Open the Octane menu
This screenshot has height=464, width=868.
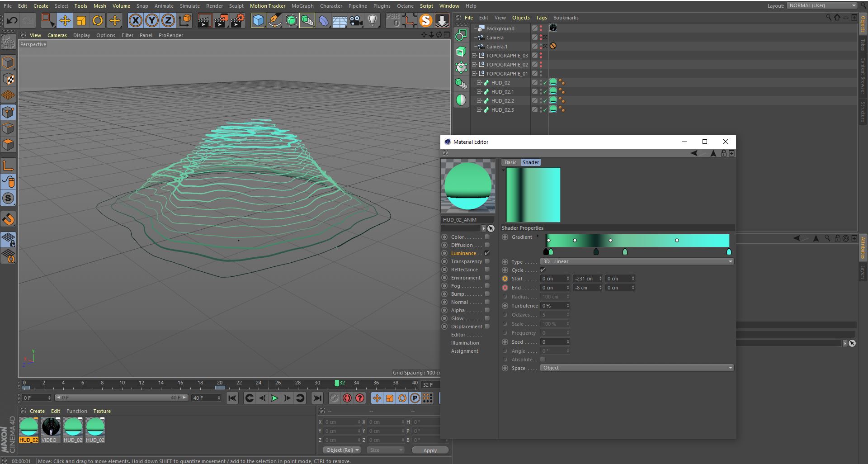coord(405,6)
